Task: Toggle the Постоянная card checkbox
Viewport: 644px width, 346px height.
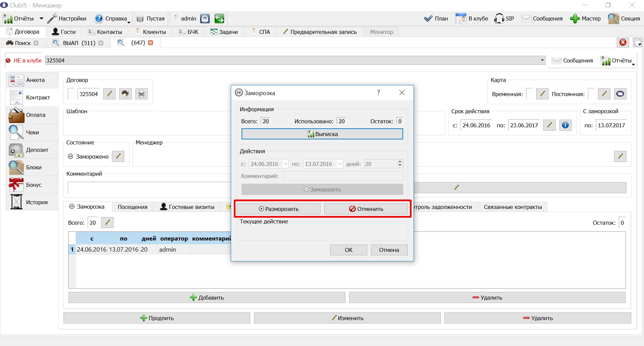Action: [591, 94]
